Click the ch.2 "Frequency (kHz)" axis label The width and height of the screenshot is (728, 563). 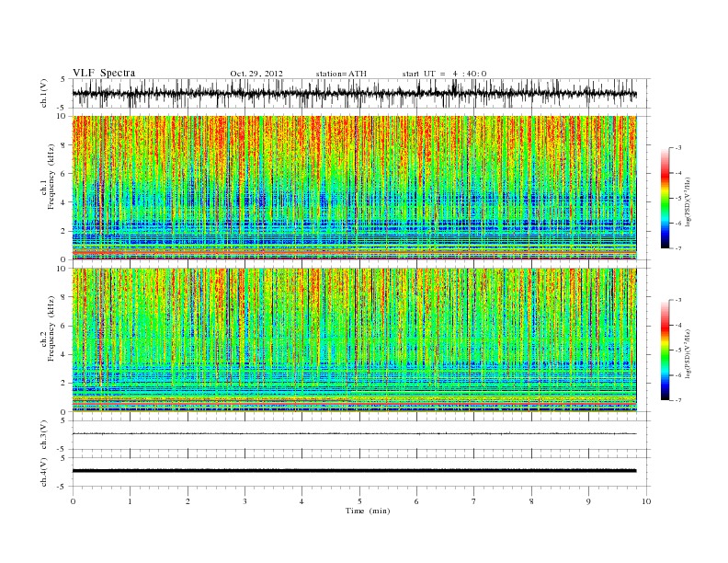click(x=51, y=328)
